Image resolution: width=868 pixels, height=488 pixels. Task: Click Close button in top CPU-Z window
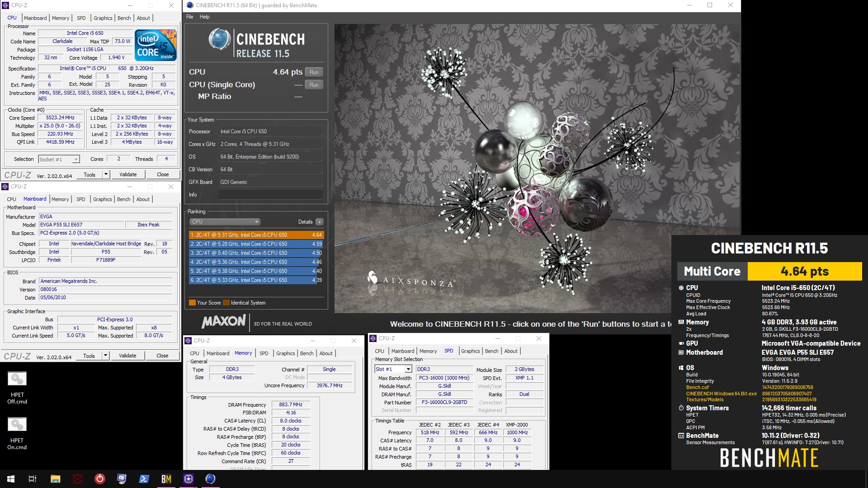pos(163,174)
